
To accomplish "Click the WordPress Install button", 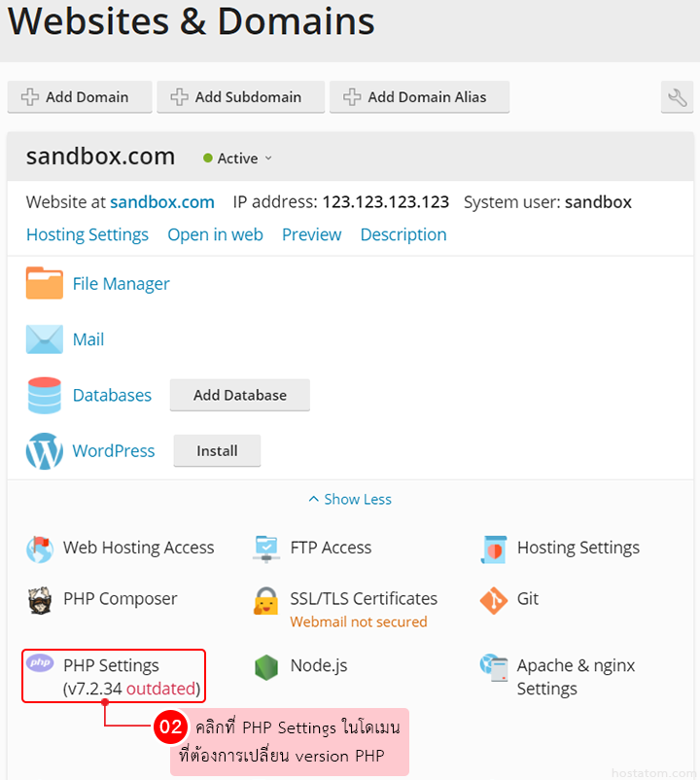I will 217,451.
